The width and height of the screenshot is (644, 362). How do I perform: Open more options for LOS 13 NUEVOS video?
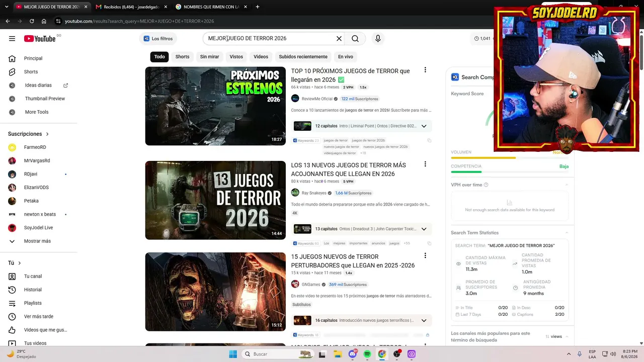[425, 164]
